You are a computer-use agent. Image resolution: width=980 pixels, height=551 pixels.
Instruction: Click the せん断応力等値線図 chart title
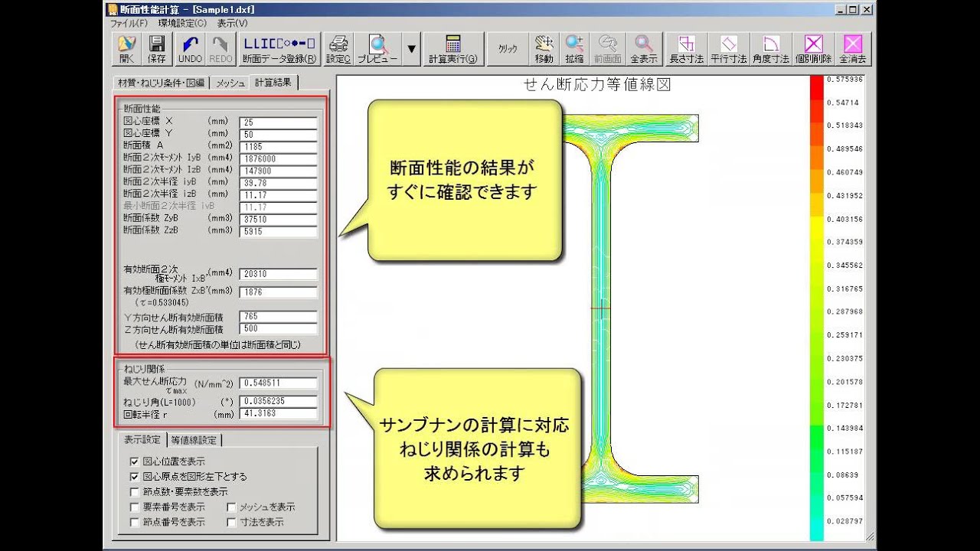(x=597, y=85)
